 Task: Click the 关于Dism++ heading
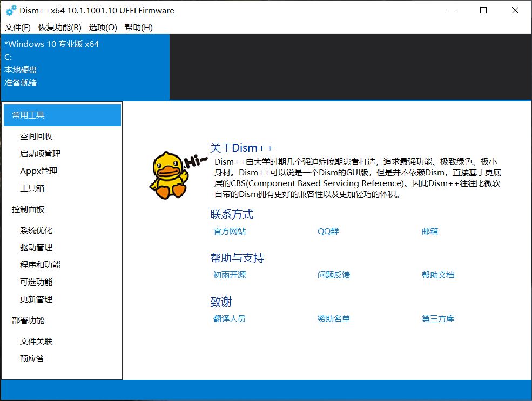(241, 148)
